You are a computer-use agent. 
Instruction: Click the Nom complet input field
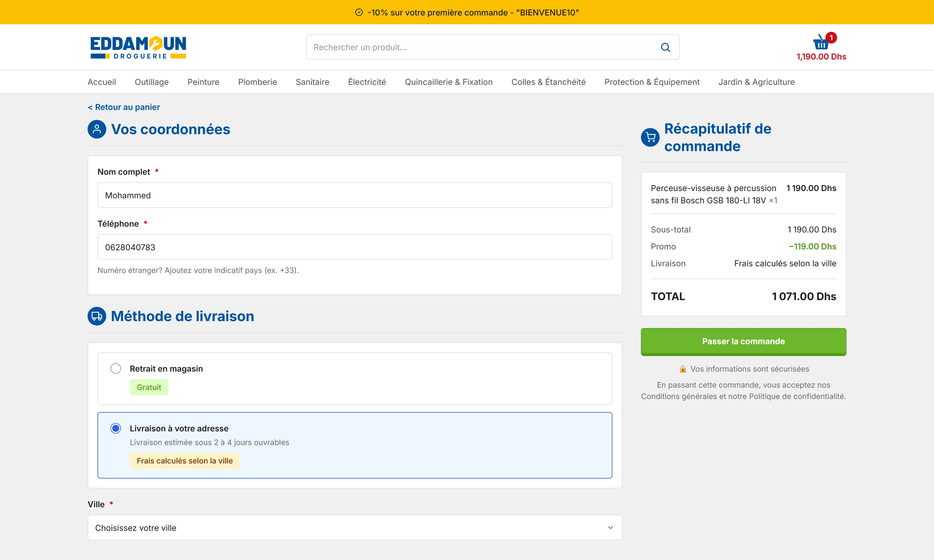355,195
